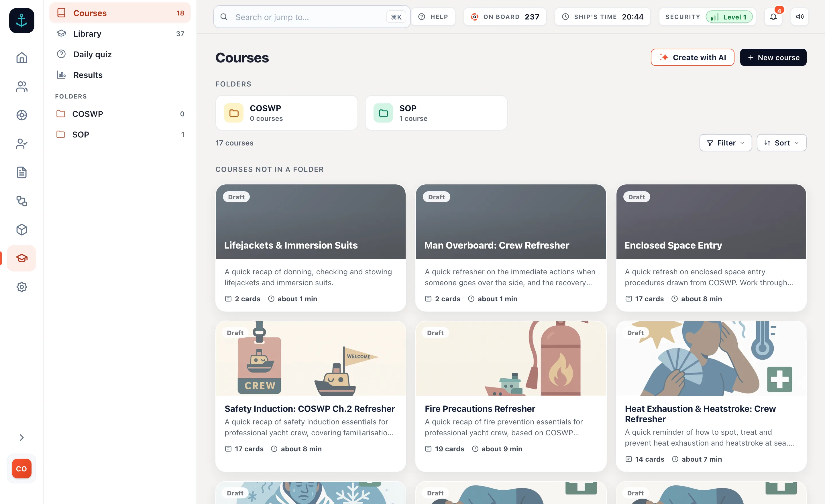Open the Courses menu item
This screenshot has width=825, height=504.
click(x=120, y=13)
